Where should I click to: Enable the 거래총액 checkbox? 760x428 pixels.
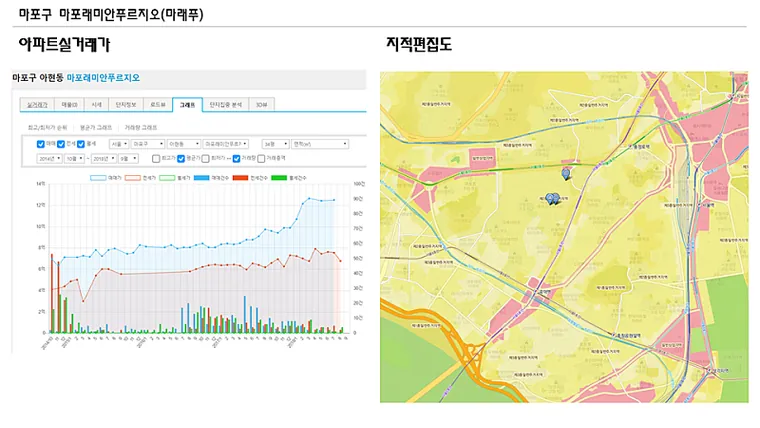pos(261,159)
